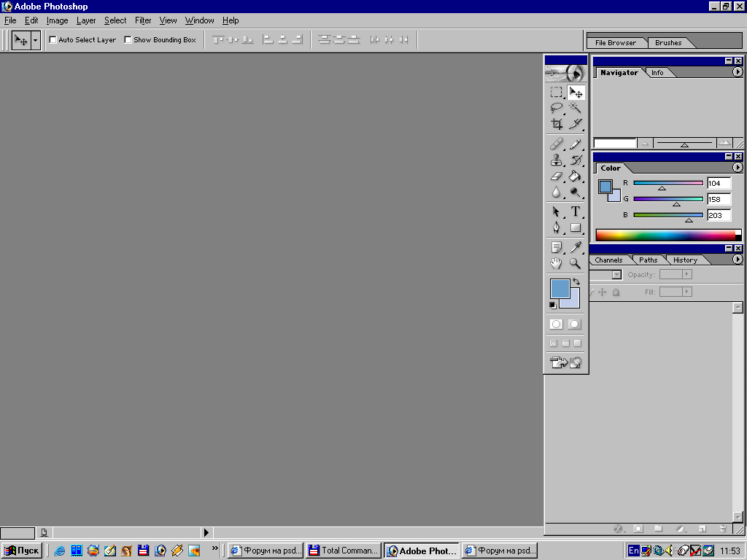This screenshot has height=560, width=747.
Task: Open the status bar info arrow
Action: 206,532
